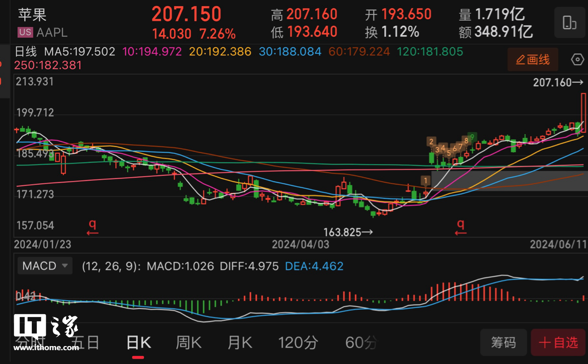Click the volume 1.719亿
Image resolution: width=588 pixels, height=364 pixels.
[x=500, y=14]
